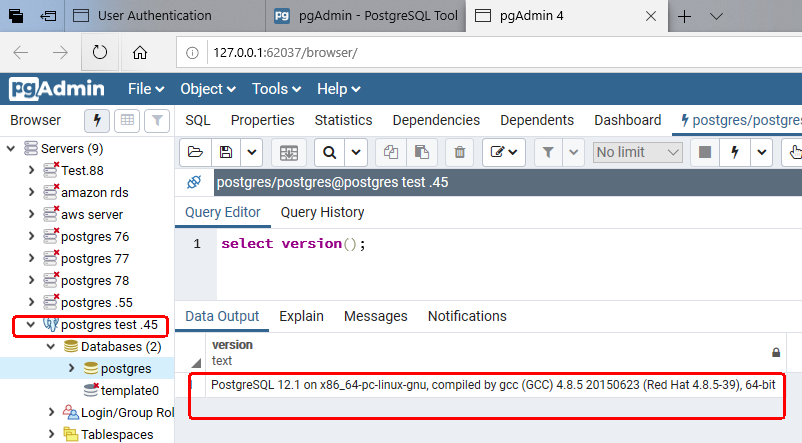This screenshot has height=443, width=802.
Task: Click the Save file floppy icon
Action: tap(226, 152)
